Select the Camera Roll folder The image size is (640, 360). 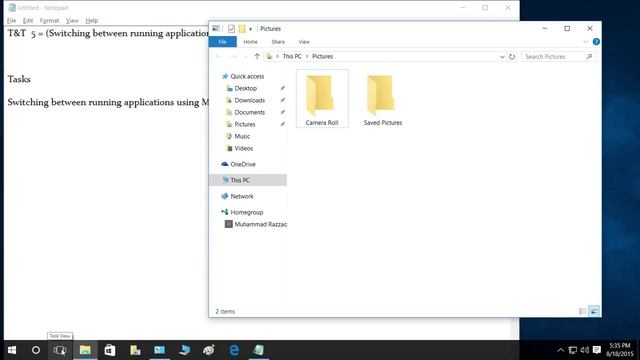(x=322, y=99)
